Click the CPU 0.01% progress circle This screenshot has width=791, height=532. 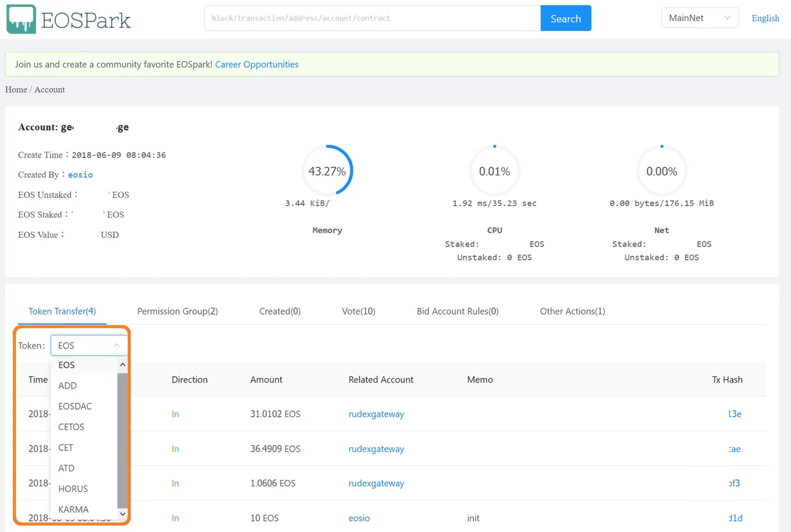pyautogui.click(x=494, y=171)
